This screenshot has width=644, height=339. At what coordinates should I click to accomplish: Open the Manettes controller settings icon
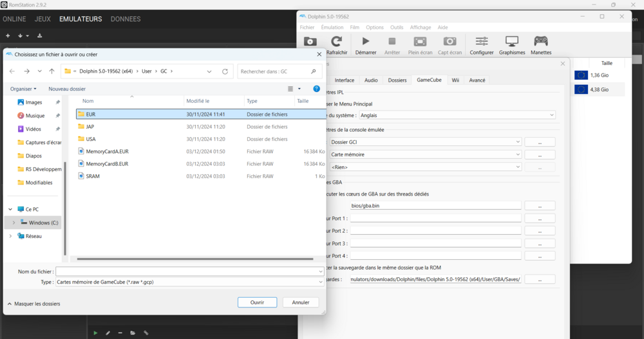click(x=541, y=42)
